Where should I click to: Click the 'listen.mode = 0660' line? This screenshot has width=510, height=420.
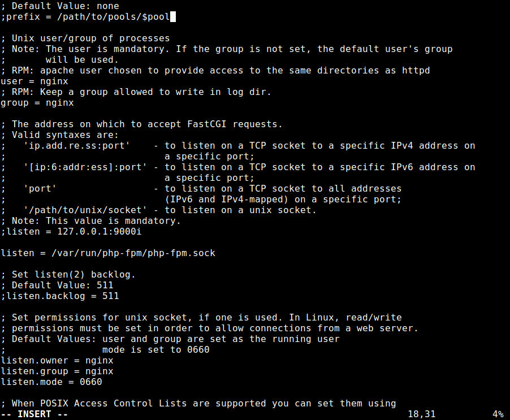51,382
